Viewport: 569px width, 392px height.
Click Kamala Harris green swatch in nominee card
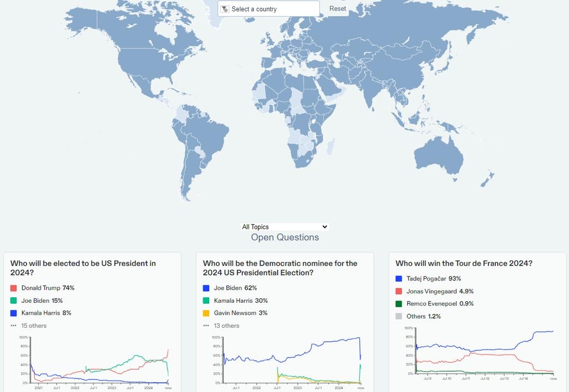click(206, 301)
